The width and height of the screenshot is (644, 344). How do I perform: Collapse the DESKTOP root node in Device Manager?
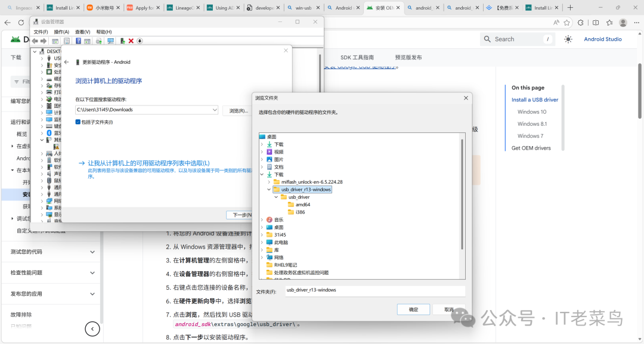pos(35,52)
